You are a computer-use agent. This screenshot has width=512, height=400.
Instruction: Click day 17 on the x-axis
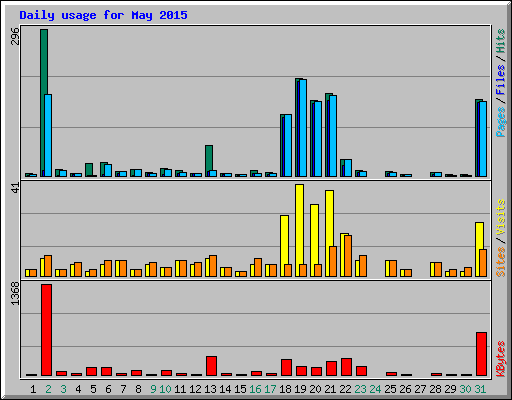click(270, 389)
